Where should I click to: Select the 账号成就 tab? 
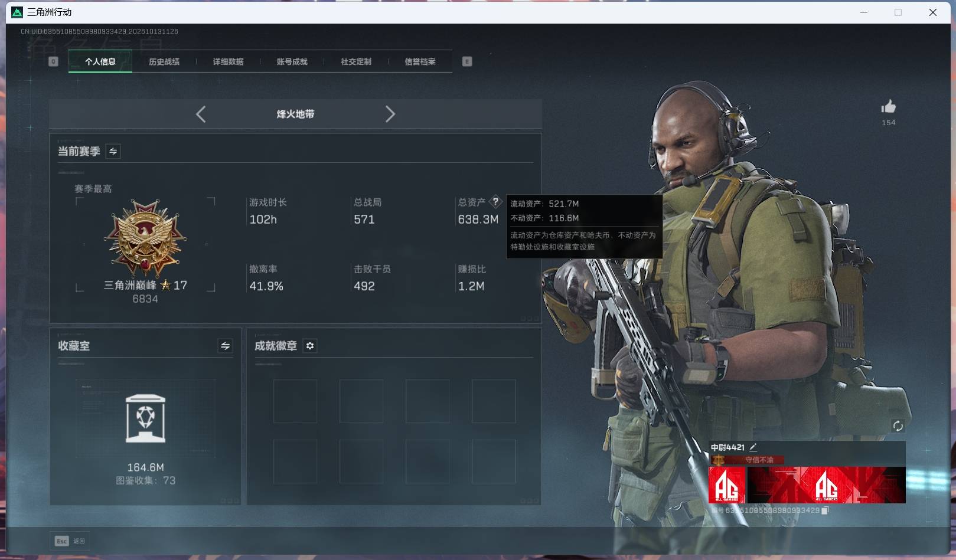(x=292, y=61)
